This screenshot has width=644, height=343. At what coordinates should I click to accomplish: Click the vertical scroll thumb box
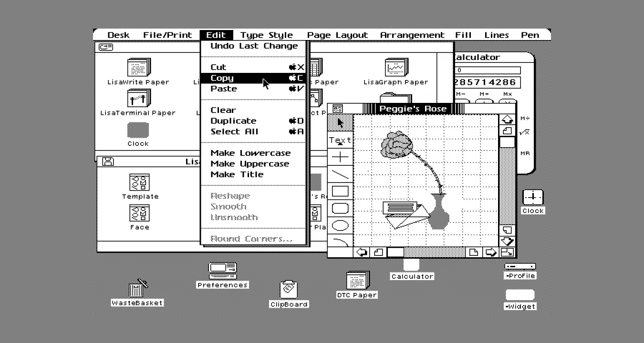click(507, 142)
